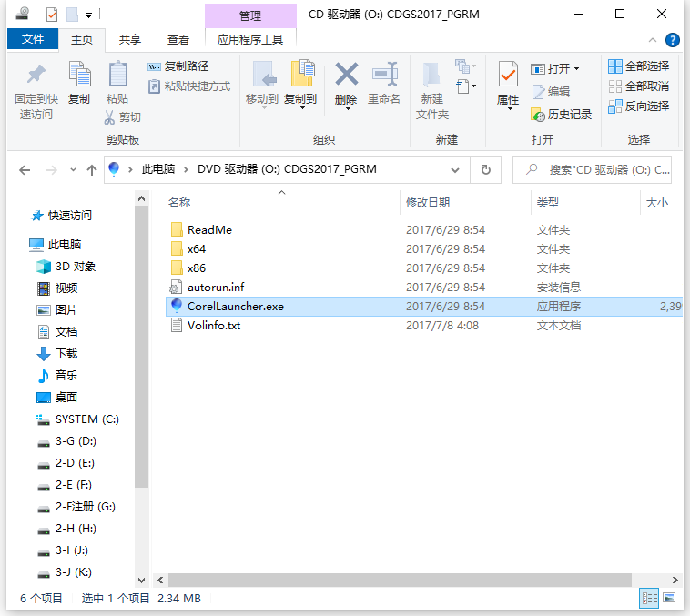Screen dimensions: 690x616
Task: Open the File (文件) tab
Action: 33,39
